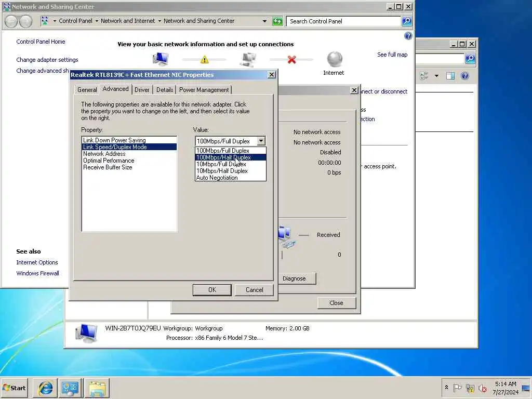Launch Internet Explorer from taskbar
532x399 pixels.
point(46,388)
